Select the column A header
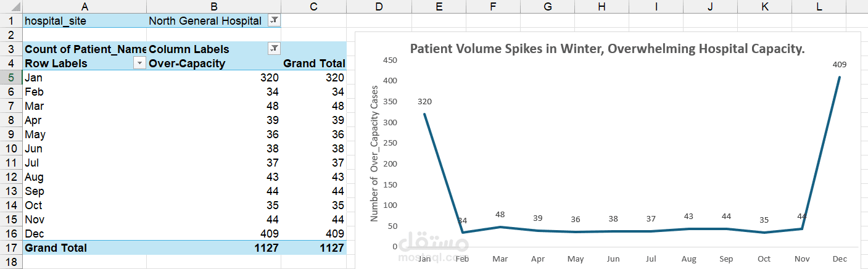The width and height of the screenshot is (868, 269). pyautogui.click(x=84, y=6)
